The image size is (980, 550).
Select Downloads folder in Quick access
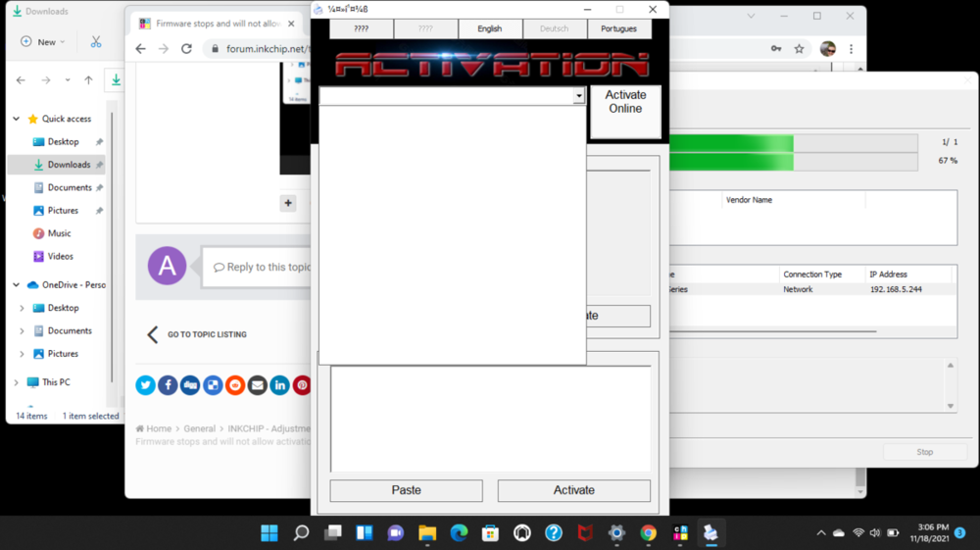[69, 165]
